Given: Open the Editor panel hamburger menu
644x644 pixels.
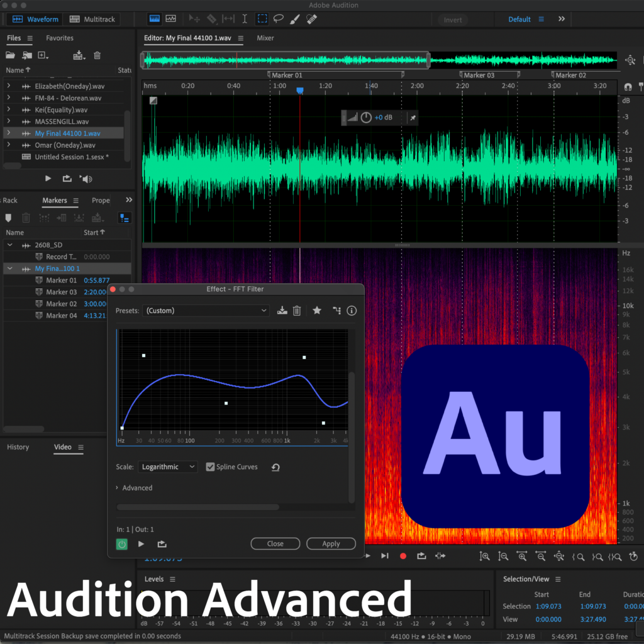Looking at the screenshot, I should click(241, 38).
